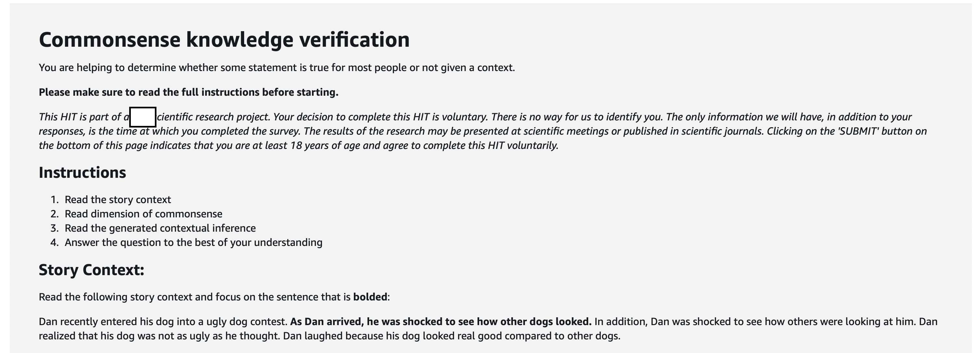Select 'Read the generated contextual inference' item

(160, 228)
